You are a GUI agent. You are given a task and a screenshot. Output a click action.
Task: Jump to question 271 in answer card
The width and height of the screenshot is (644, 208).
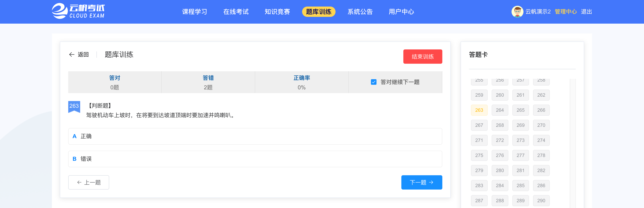tap(479, 140)
